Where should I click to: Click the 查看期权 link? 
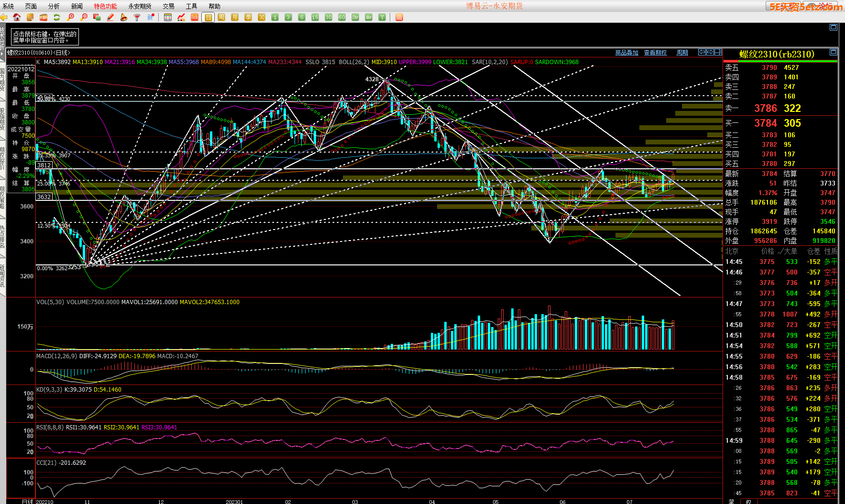point(655,53)
